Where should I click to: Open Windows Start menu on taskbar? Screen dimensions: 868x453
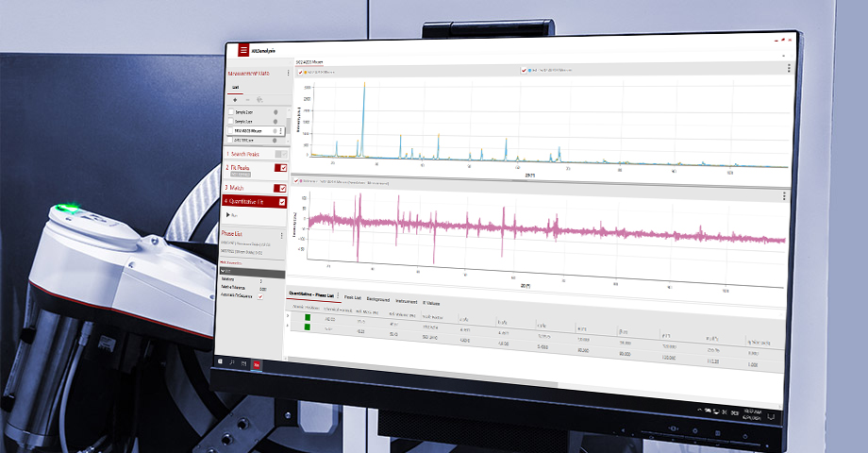(221, 360)
